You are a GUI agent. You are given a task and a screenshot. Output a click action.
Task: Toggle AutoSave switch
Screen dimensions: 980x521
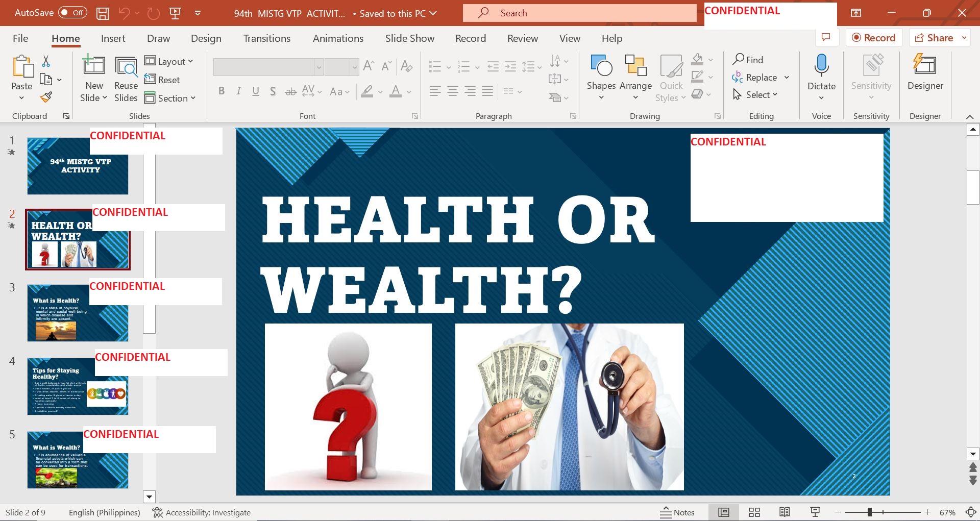(x=72, y=13)
